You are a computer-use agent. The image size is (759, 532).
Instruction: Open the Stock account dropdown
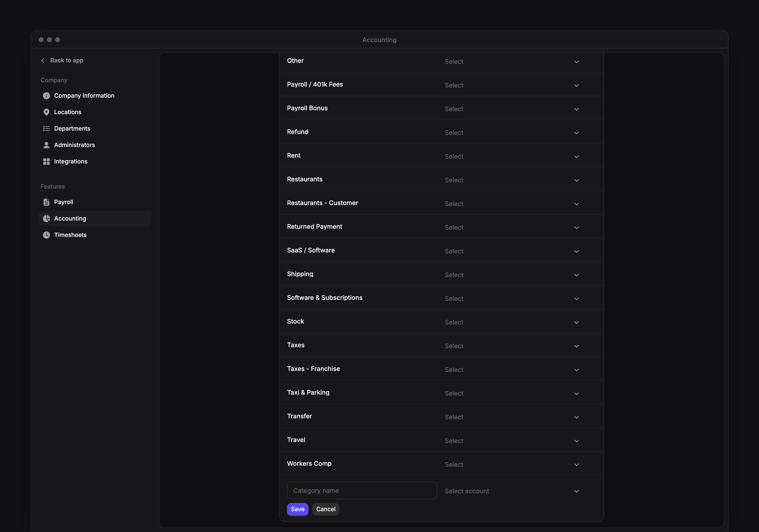pos(512,323)
